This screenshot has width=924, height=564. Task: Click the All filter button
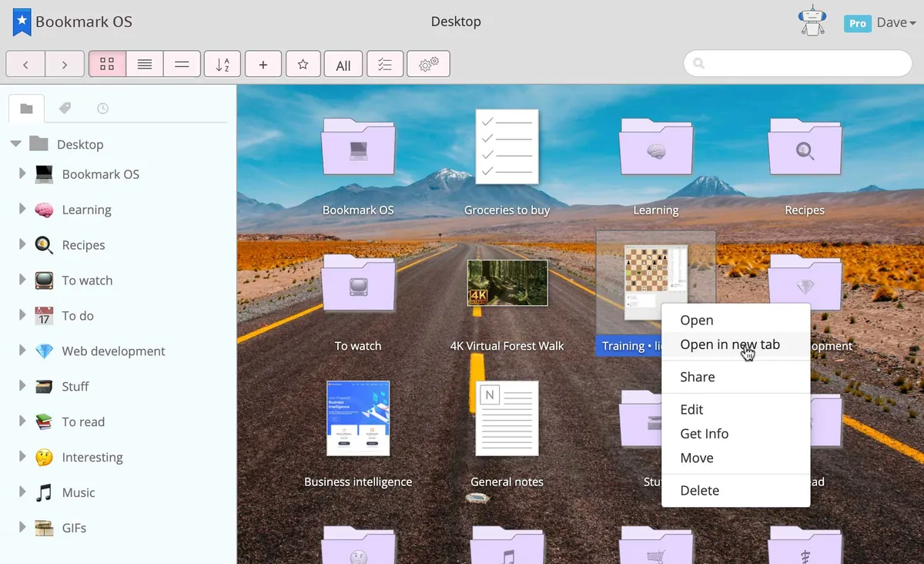[343, 65]
